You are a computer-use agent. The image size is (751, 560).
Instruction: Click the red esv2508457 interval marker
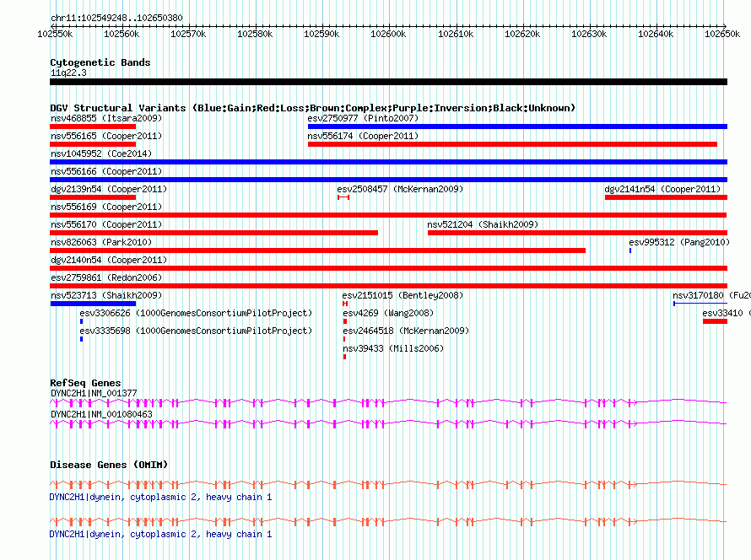pyautogui.click(x=343, y=197)
